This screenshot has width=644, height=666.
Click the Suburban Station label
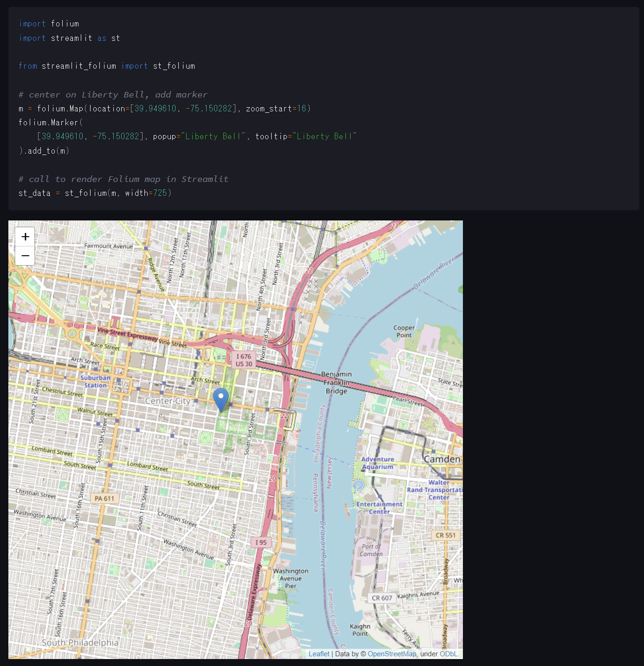click(x=96, y=381)
